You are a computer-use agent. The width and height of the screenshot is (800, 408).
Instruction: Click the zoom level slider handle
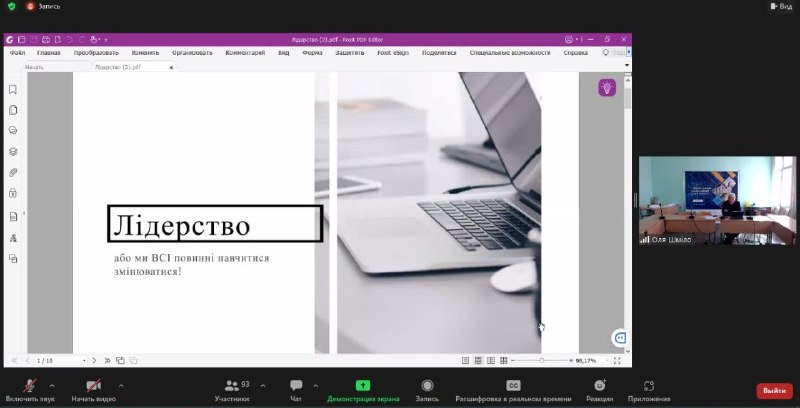point(541,361)
